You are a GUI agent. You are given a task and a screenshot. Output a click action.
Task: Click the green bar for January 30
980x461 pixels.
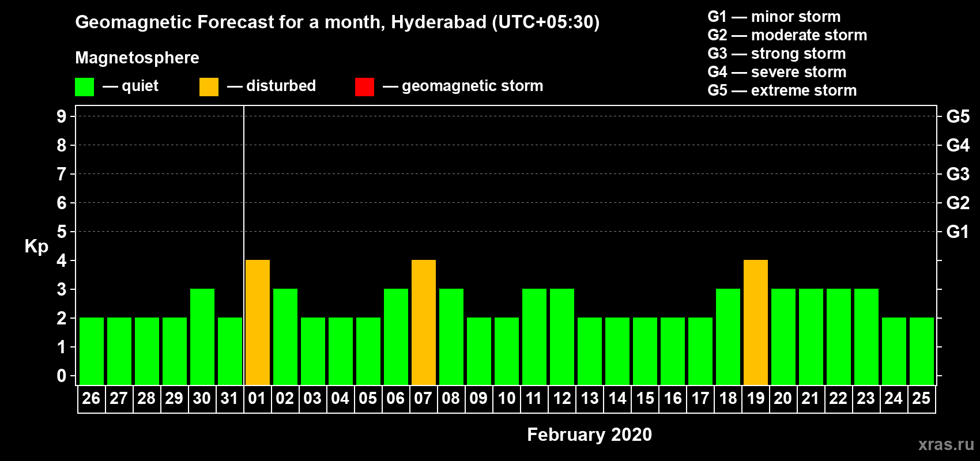(x=202, y=337)
